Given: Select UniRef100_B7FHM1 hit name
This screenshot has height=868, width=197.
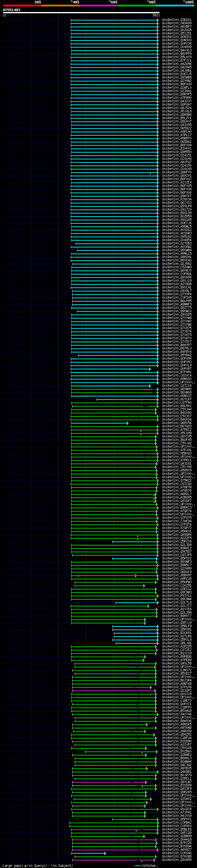Looking at the screenshot, I should pos(177,372).
